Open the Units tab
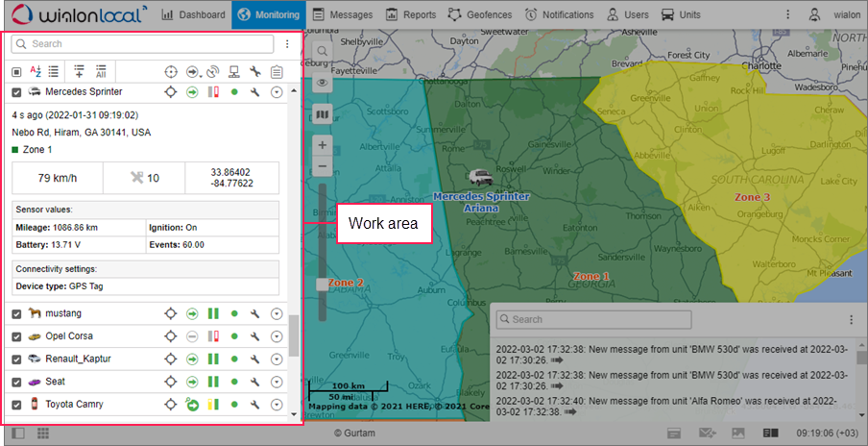868x446 pixels. coord(682,15)
